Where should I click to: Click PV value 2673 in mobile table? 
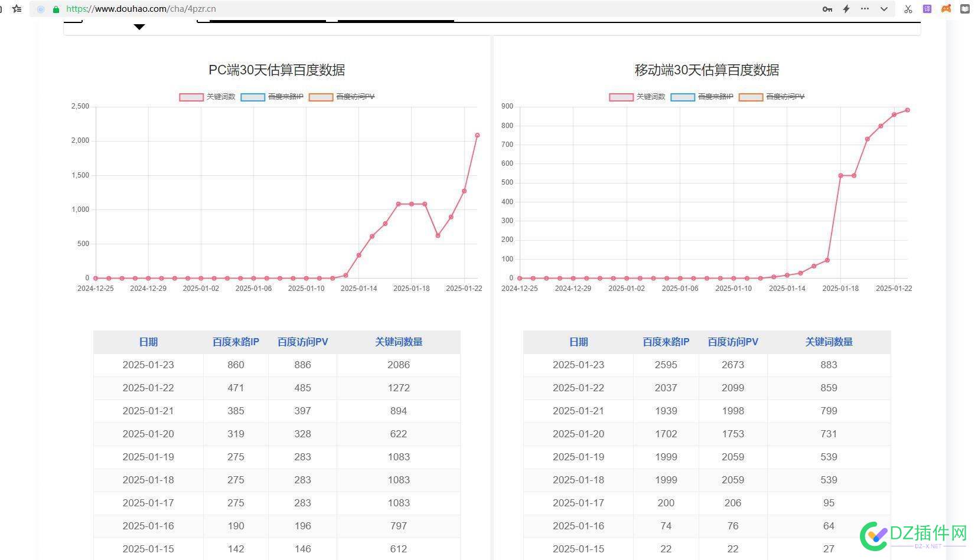click(733, 365)
